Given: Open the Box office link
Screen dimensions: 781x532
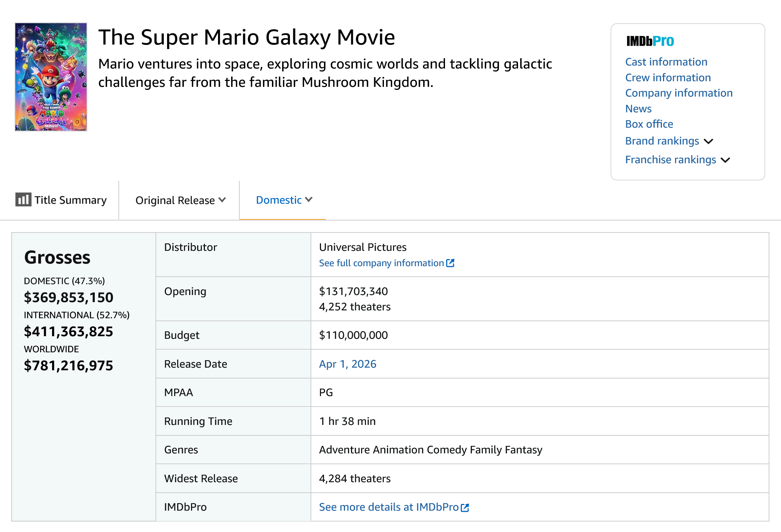Looking at the screenshot, I should (x=649, y=124).
